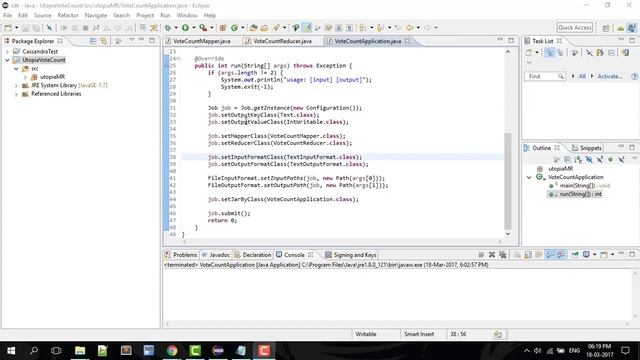Toggle Hide Non-Public Members green dot icon in Outline
Viewport: 640px width, 360px height.
click(x=610, y=160)
